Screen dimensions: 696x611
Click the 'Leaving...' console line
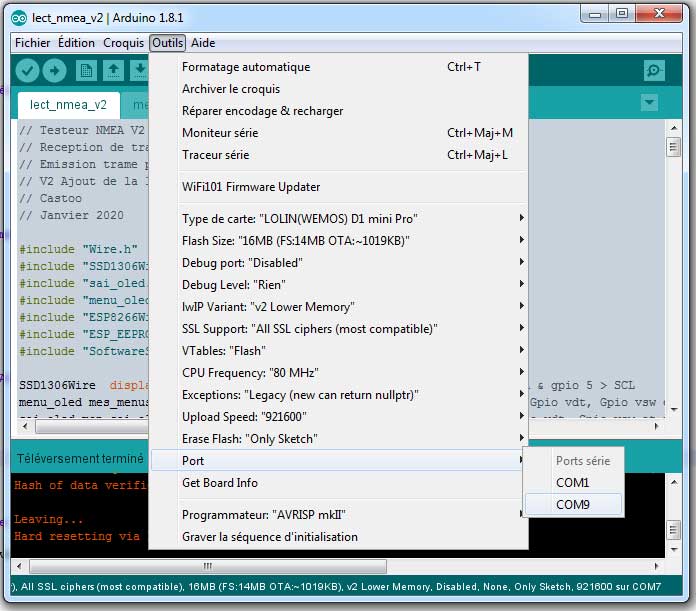pyautogui.click(x=48, y=520)
